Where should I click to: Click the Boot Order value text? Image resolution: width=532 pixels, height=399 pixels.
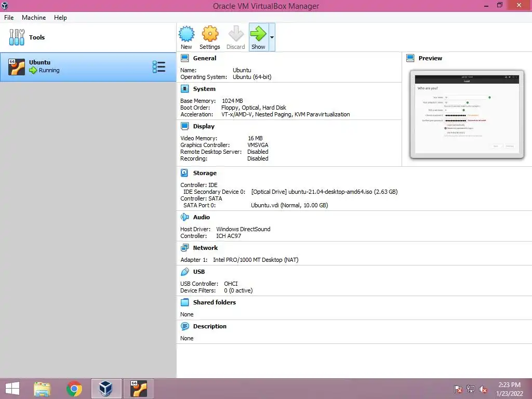point(254,108)
